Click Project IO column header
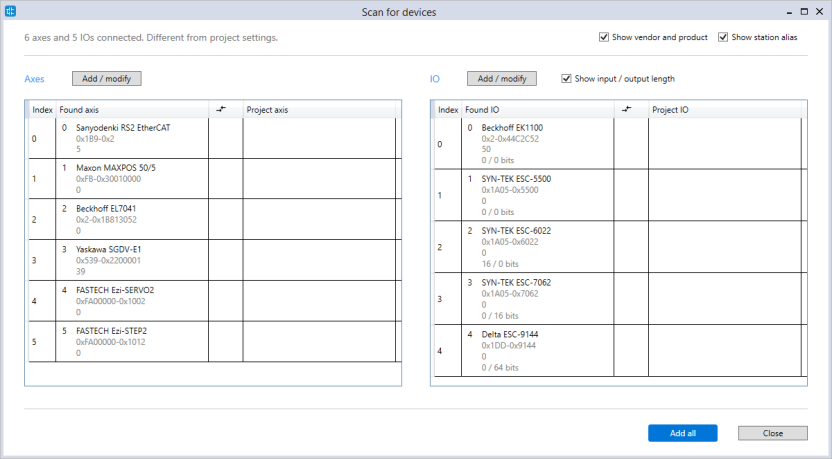Image resolution: width=832 pixels, height=459 pixels. tap(725, 110)
